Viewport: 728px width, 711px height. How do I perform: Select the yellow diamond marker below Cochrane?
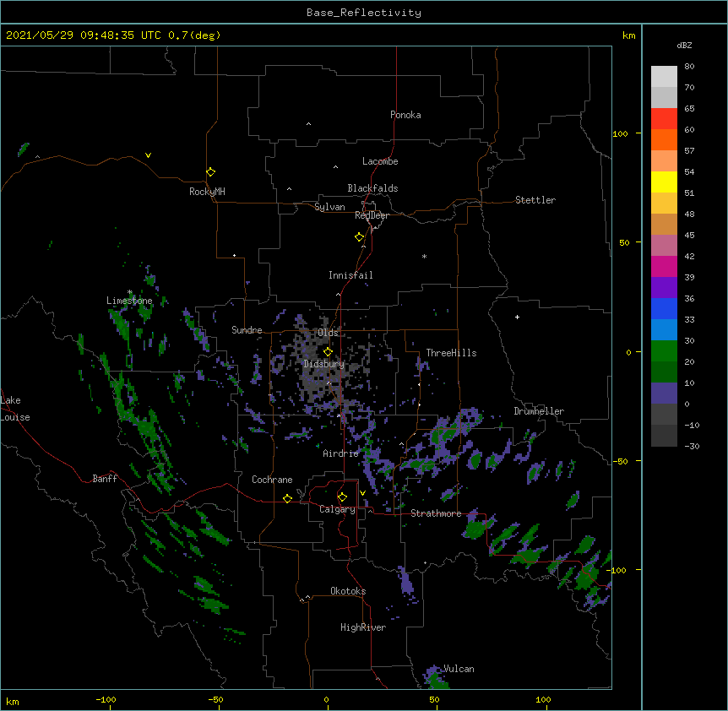click(287, 498)
